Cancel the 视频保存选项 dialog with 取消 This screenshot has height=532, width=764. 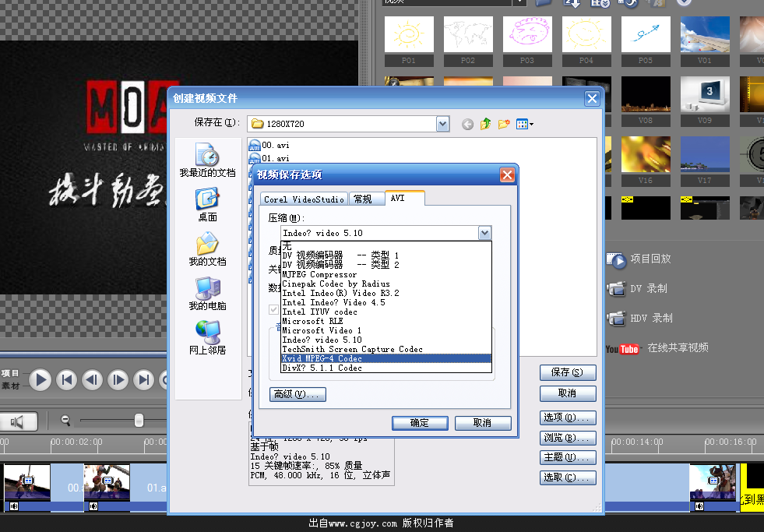pos(483,423)
